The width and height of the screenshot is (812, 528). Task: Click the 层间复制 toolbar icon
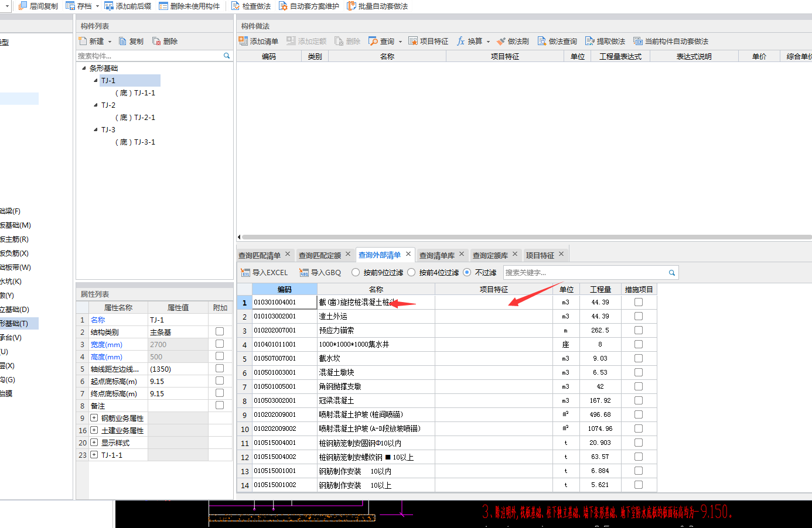pyautogui.click(x=23, y=6)
